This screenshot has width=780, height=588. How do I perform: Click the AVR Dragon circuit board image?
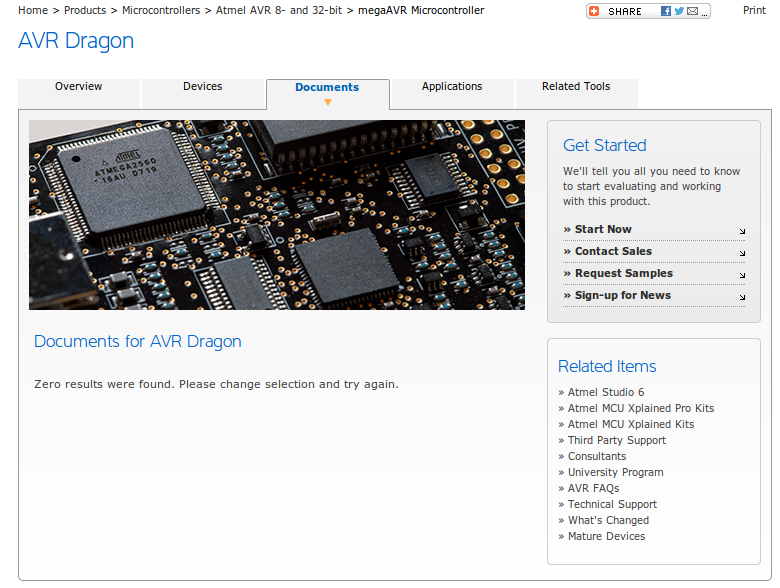coord(277,215)
